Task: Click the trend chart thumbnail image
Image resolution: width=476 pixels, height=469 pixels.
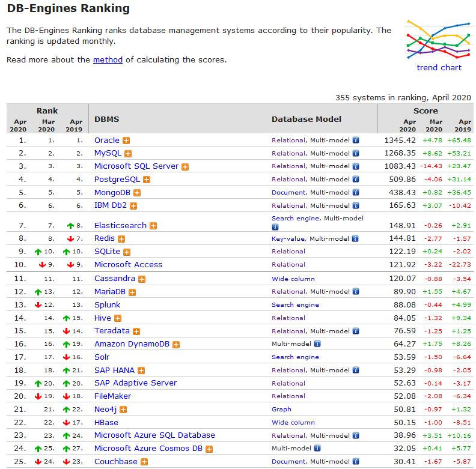Action: pos(438,40)
